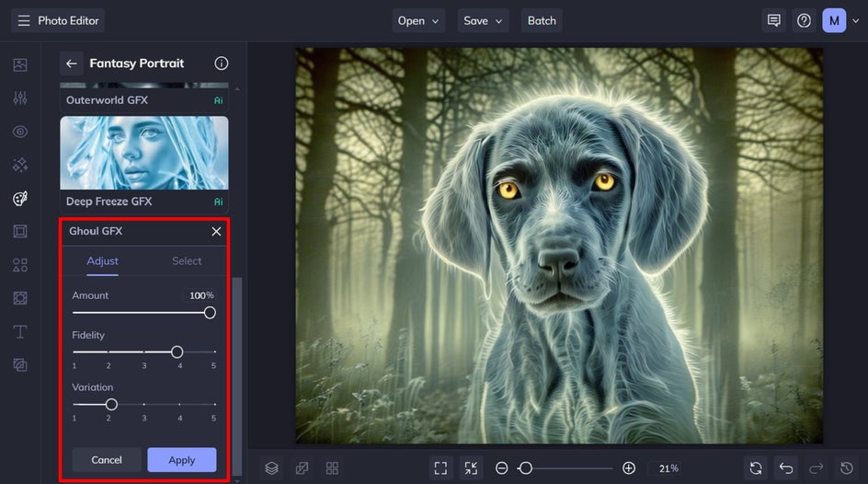Zoom out with the minus button
Screen dimensions: 868x484
[502, 468]
